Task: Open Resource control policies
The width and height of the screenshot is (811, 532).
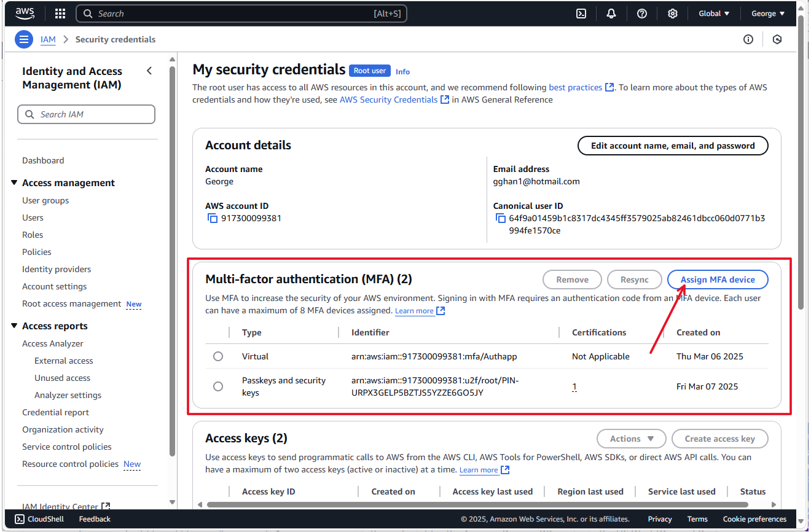Action: [x=70, y=464]
